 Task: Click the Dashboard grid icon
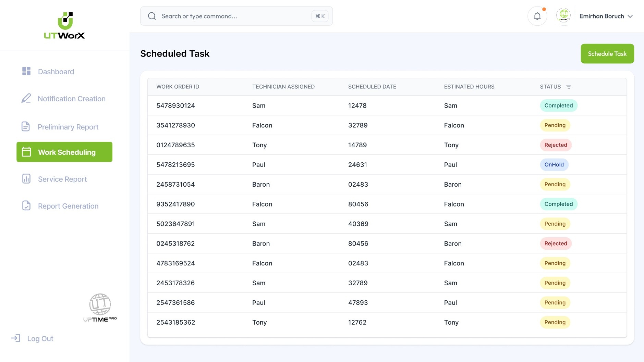(26, 71)
